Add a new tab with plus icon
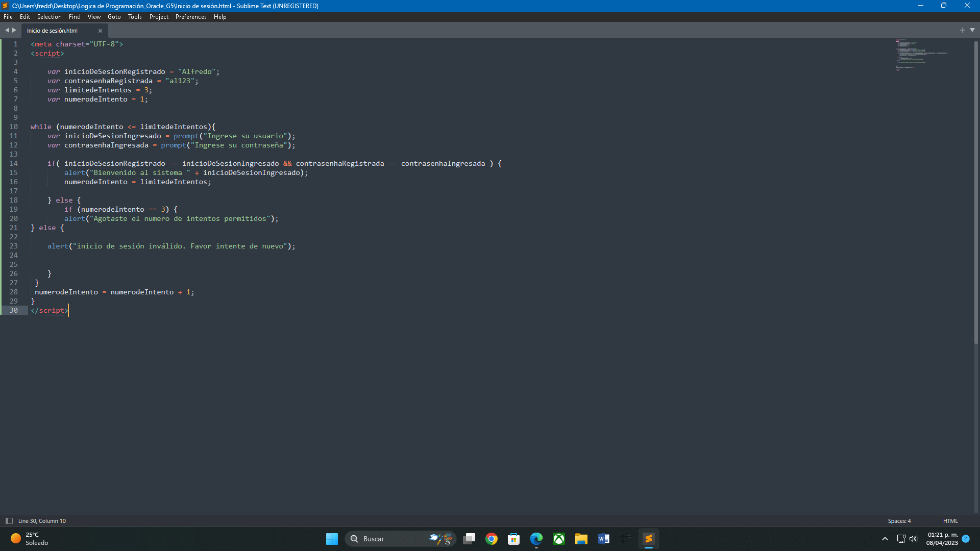Image resolution: width=980 pixels, height=551 pixels. (963, 30)
